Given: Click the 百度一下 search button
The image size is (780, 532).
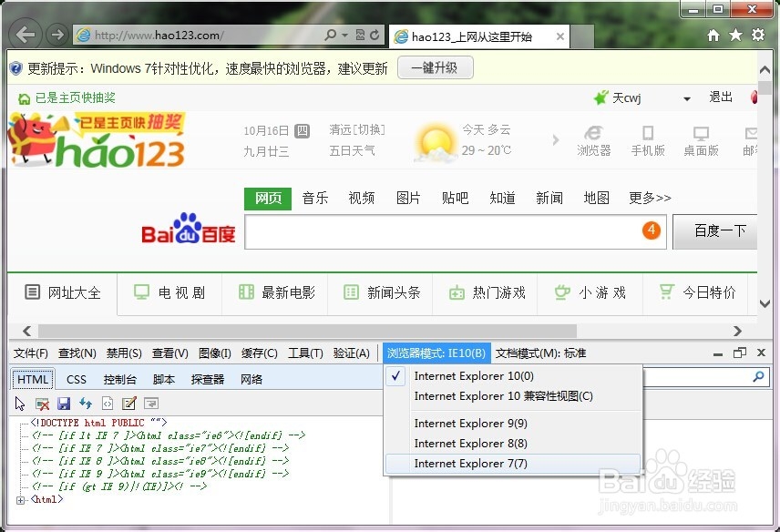Looking at the screenshot, I should [716, 231].
